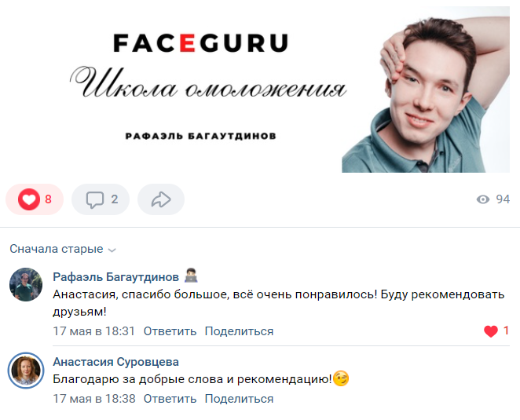
Task: Open timestamp '17 мая в 18:31'
Action: 93,331
